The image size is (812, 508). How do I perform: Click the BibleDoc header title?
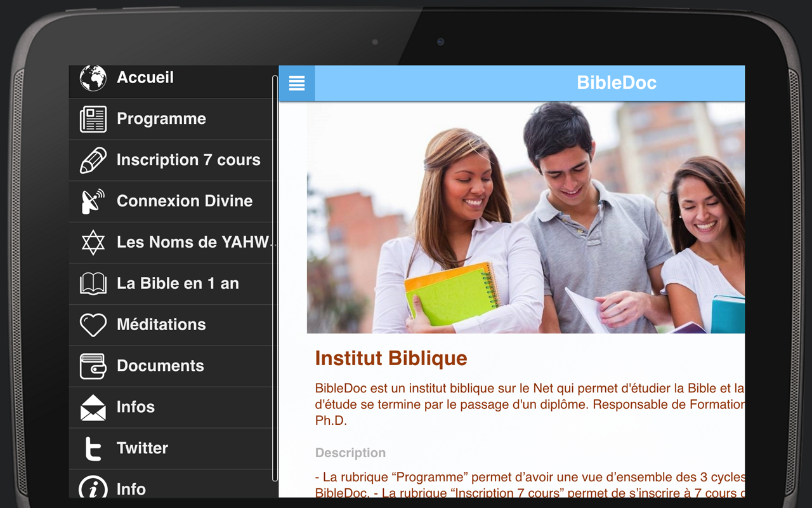pos(616,83)
